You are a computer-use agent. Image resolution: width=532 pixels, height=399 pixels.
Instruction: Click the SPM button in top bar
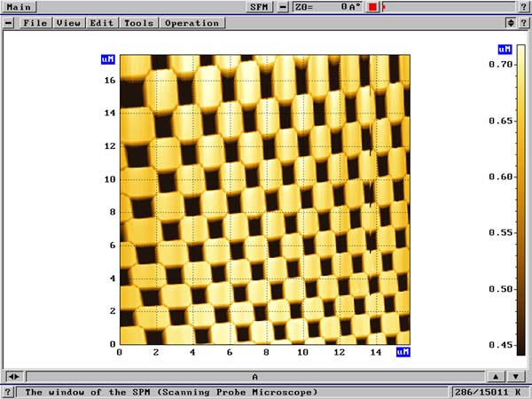[256, 6]
